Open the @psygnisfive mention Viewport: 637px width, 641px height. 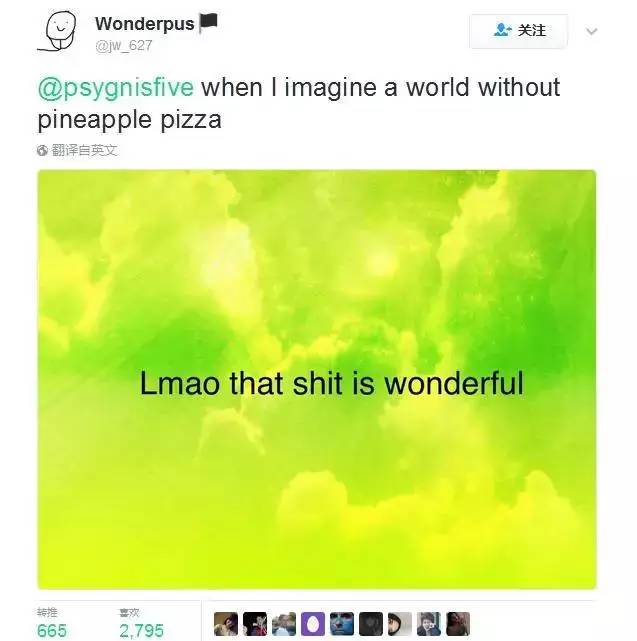tap(116, 87)
